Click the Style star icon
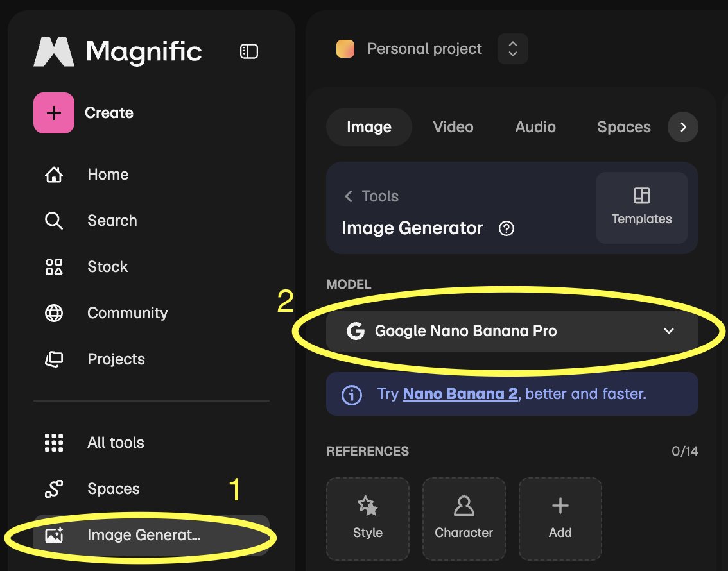728x571 pixels. [x=368, y=506]
